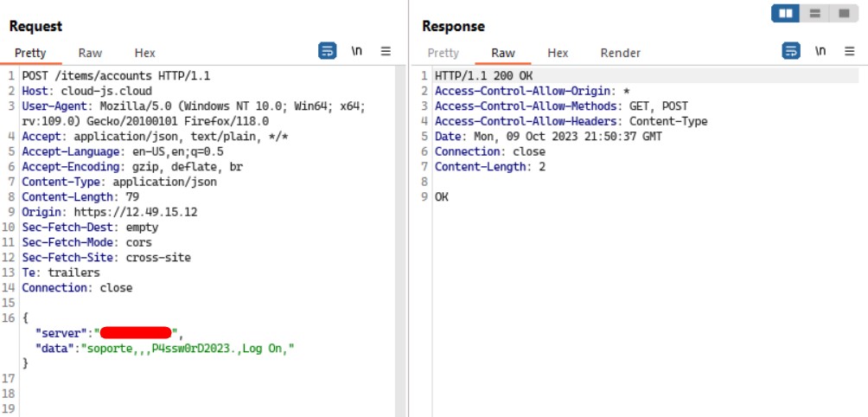Show non-printable characters in Response panel
Screen dimensions: 868x417
[x=820, y=52]
